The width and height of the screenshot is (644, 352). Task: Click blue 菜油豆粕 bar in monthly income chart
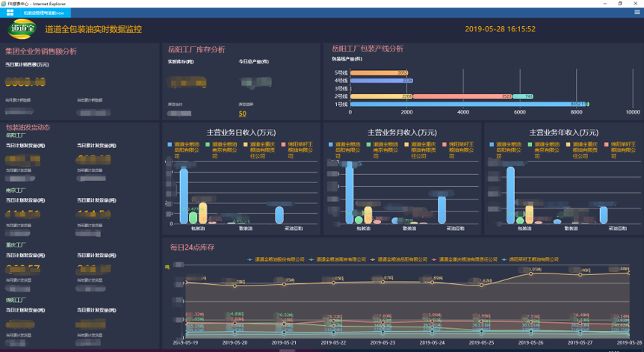(442, 209)
